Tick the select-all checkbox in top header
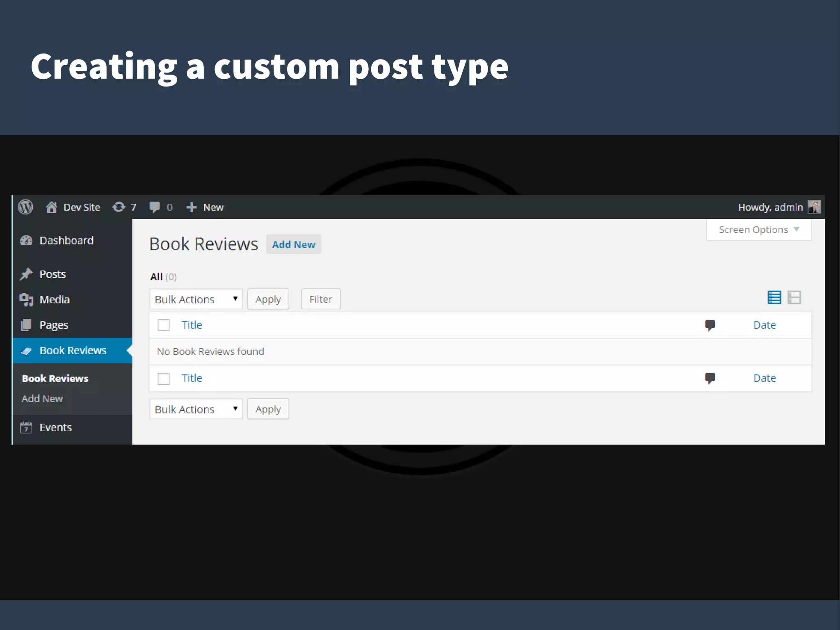Viewport: 840px width, 630px height. (x=164, y=325)
